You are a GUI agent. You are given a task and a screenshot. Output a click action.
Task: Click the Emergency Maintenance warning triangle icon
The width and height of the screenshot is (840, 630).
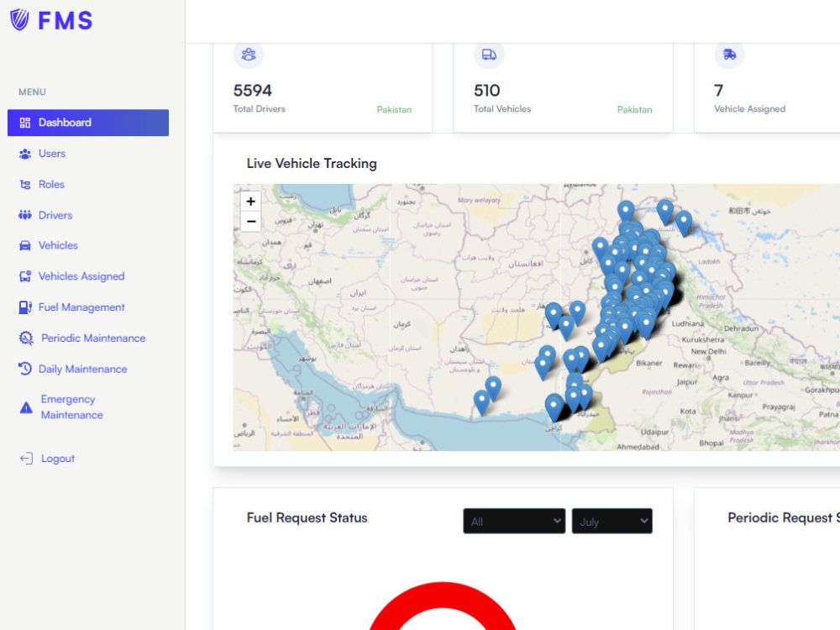26,407
